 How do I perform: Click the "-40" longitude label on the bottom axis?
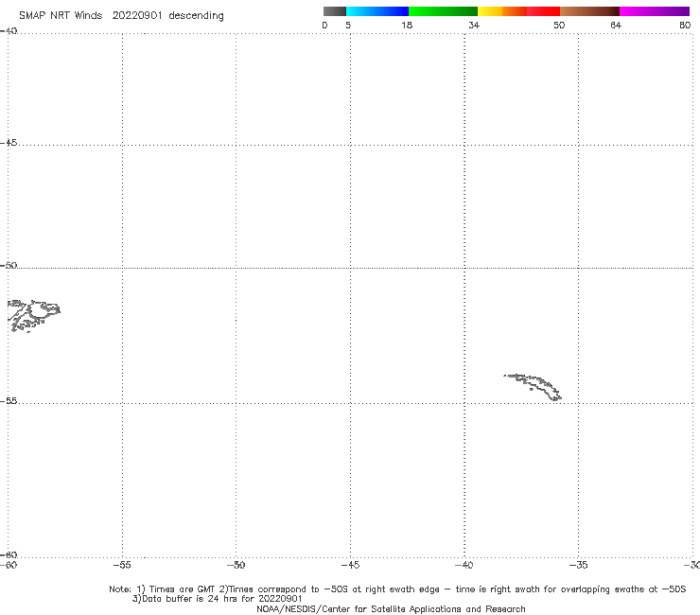pos(464,565)
